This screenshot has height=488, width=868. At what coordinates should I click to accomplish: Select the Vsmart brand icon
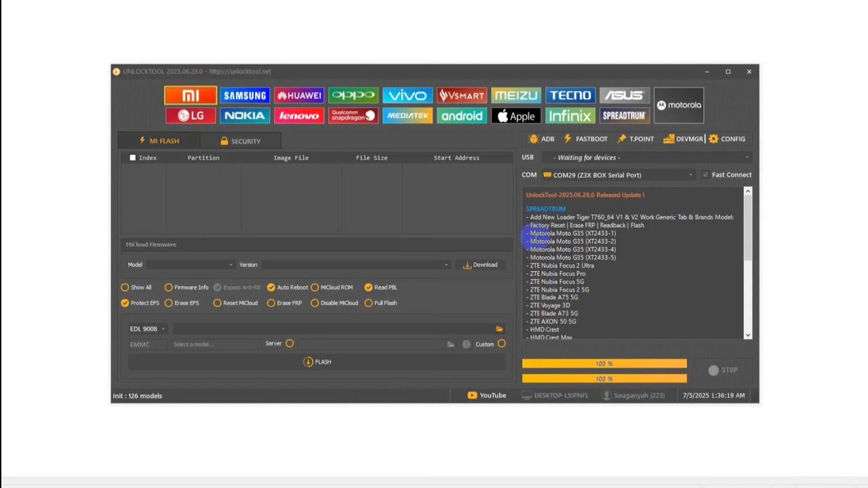pos(462,96)
